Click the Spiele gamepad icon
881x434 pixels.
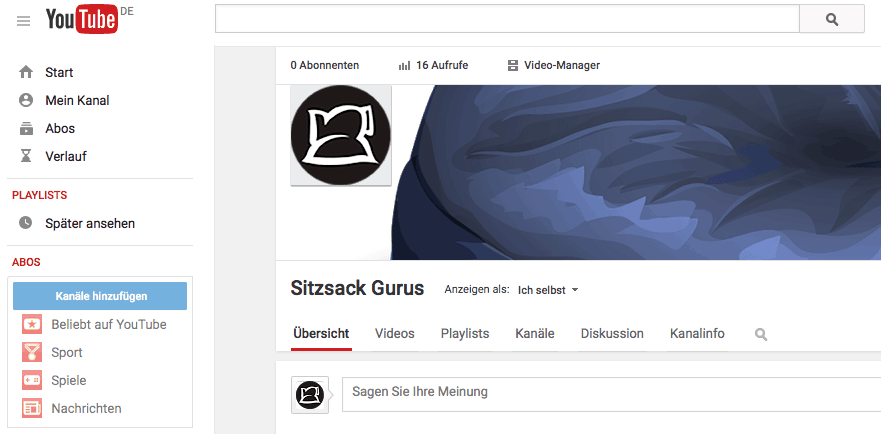pyautogui.click(x=32, y=380)
